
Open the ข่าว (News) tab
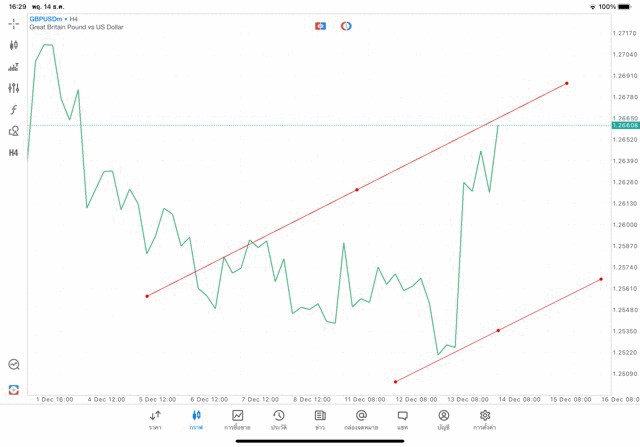pyautogui.click(x=320, y=420)
